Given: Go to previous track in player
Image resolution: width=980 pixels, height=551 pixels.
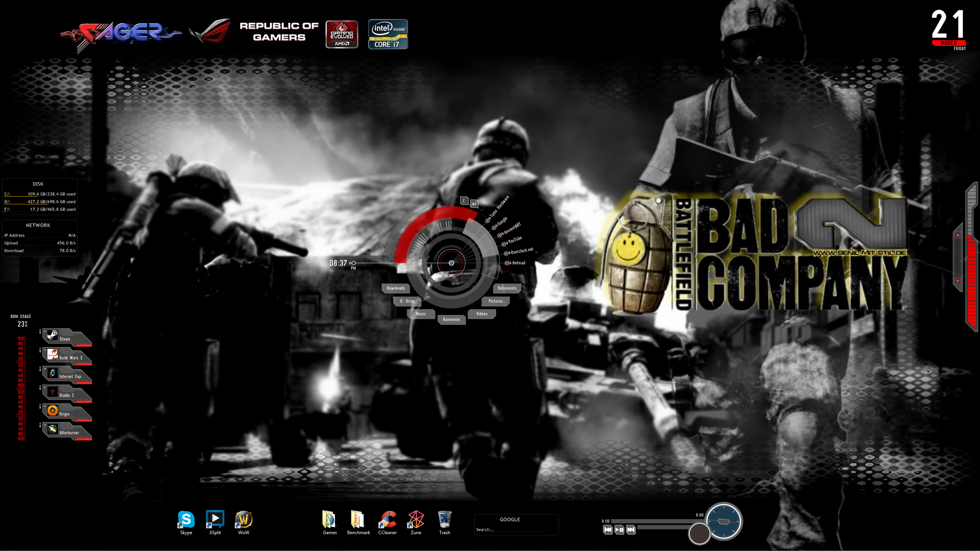Looking at the screenshot, I should 608,530.
